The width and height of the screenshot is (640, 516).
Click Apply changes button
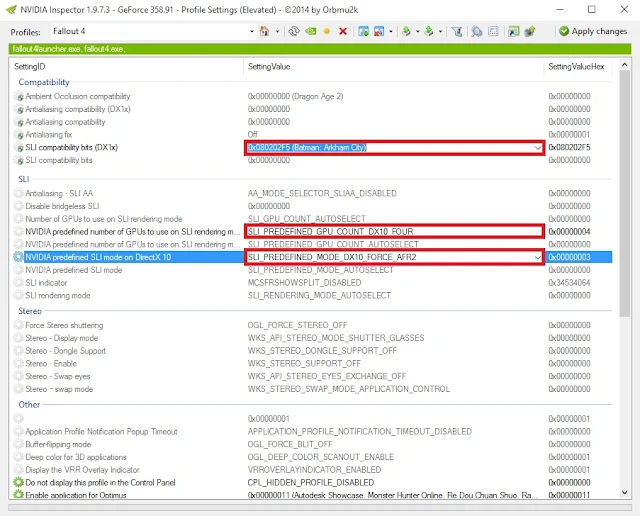point(593,31)
